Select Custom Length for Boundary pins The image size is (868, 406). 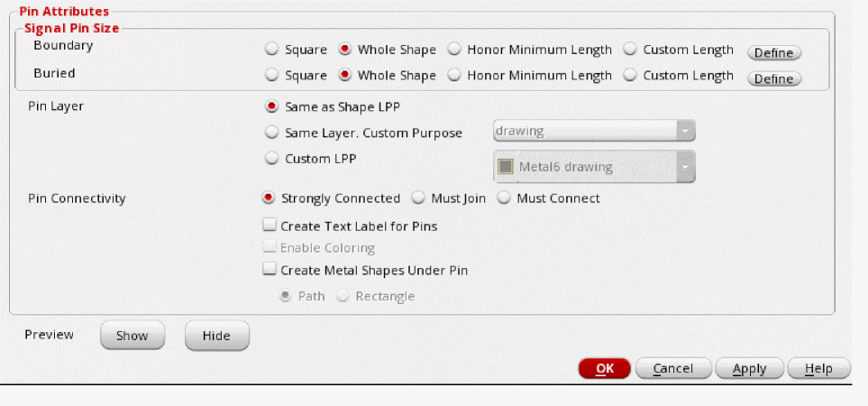[630, 50]
